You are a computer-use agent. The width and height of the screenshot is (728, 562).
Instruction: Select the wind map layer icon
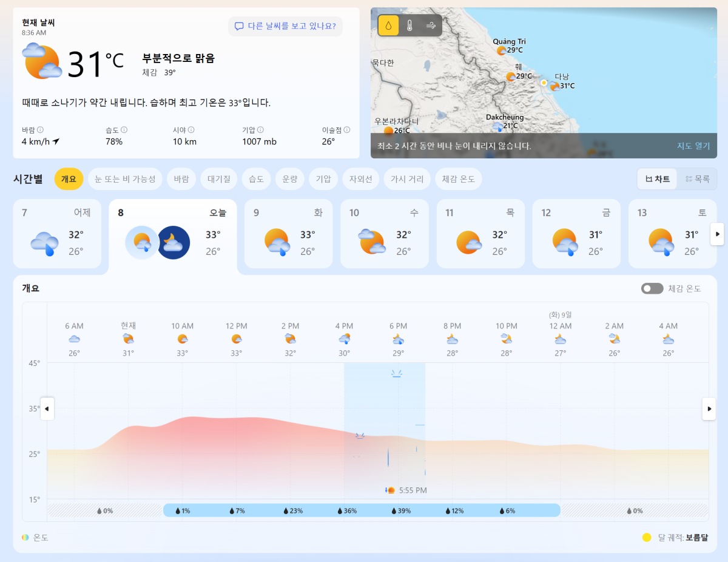[431, 25]
